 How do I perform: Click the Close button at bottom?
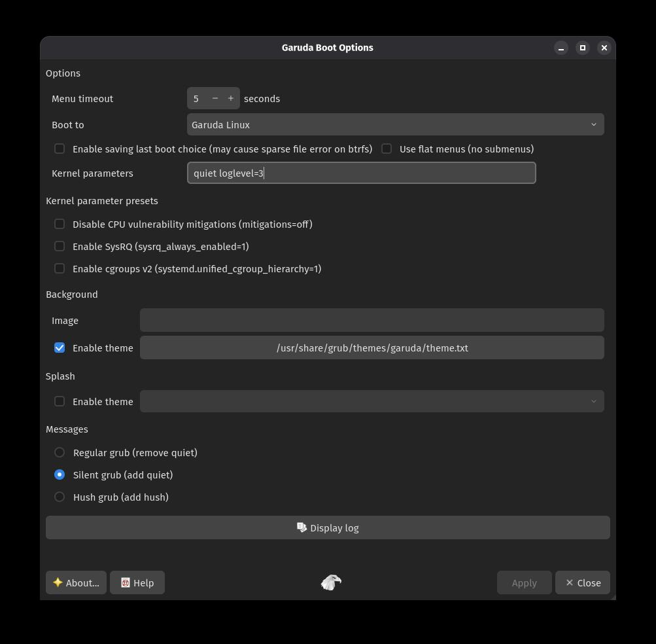582,582
